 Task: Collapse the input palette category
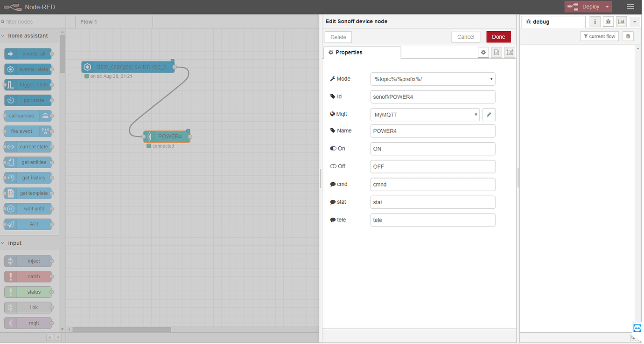15,243
